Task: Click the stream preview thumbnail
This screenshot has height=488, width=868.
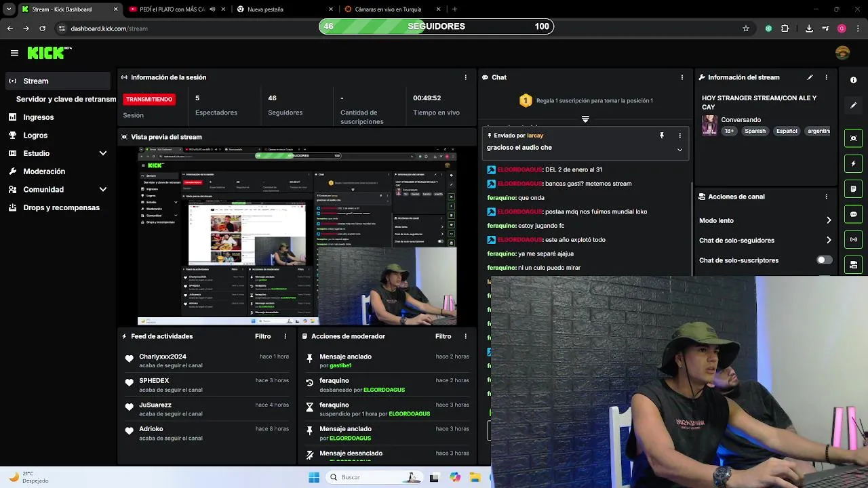Action: pos(297,237)
